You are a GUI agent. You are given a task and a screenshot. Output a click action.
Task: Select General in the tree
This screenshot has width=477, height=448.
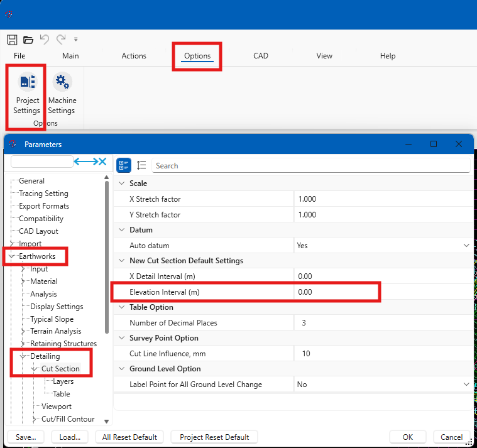tap(31, 181)
